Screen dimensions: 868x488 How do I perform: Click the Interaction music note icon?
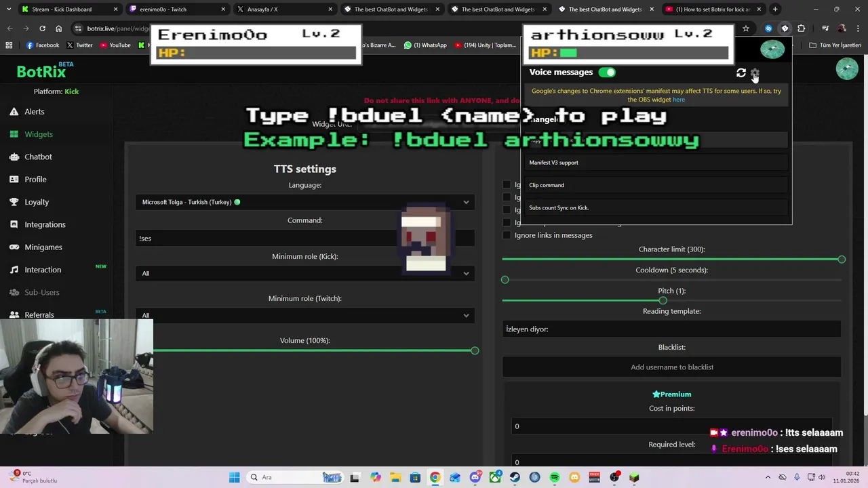pos(14,270)
